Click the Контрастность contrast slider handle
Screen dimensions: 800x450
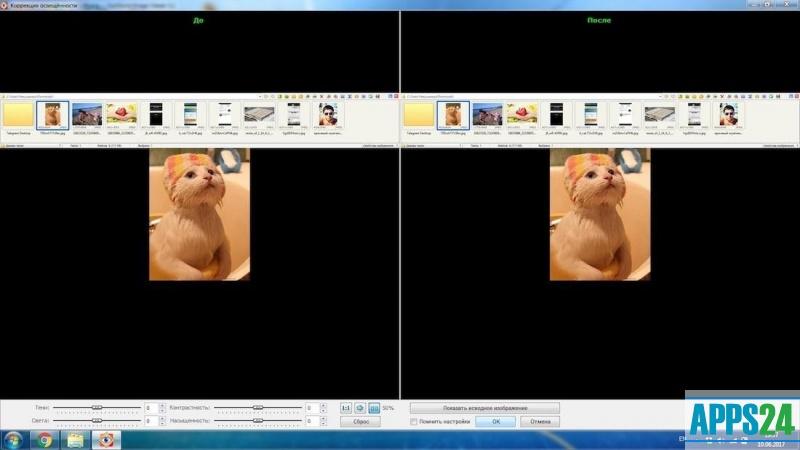pos(258,407)
